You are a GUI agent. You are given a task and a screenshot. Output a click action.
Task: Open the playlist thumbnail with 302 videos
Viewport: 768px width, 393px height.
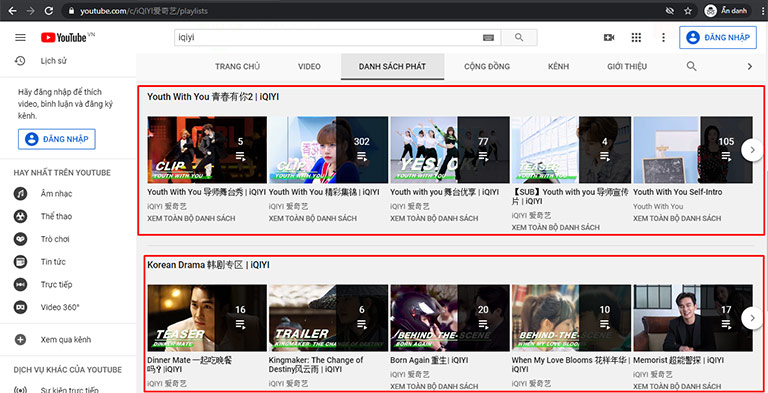tap(328, 149)
